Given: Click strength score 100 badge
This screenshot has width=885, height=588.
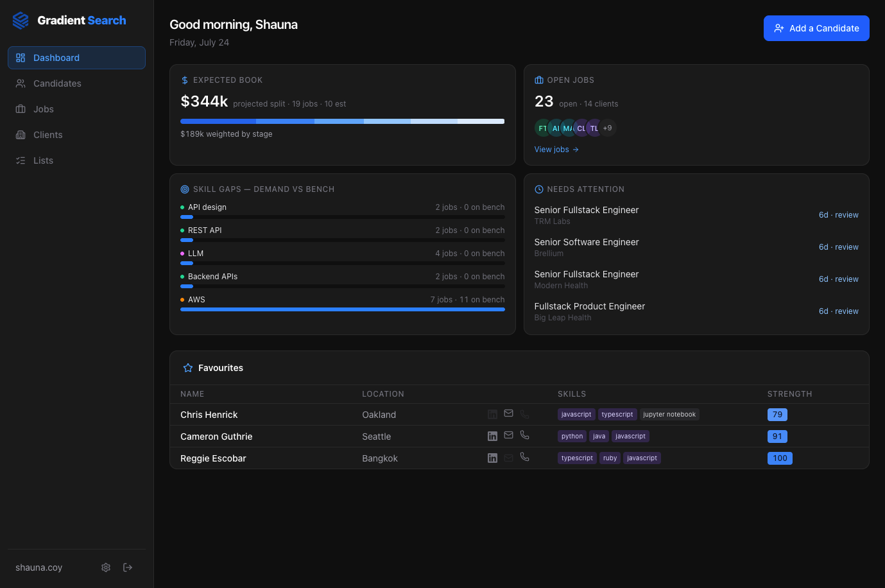Looking at the screenshot, I should (780, 458).
